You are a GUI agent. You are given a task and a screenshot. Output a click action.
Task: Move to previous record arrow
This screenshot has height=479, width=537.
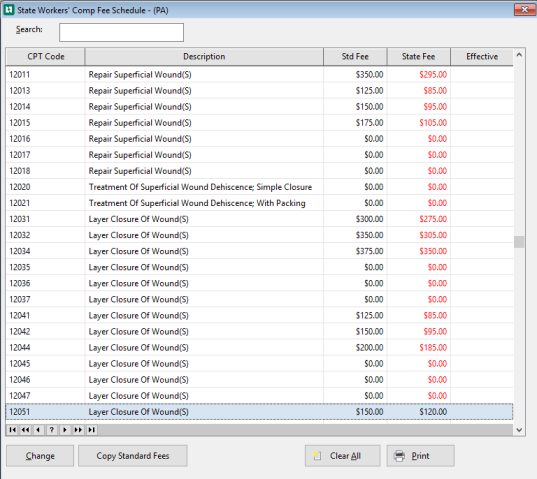point(38,430)
